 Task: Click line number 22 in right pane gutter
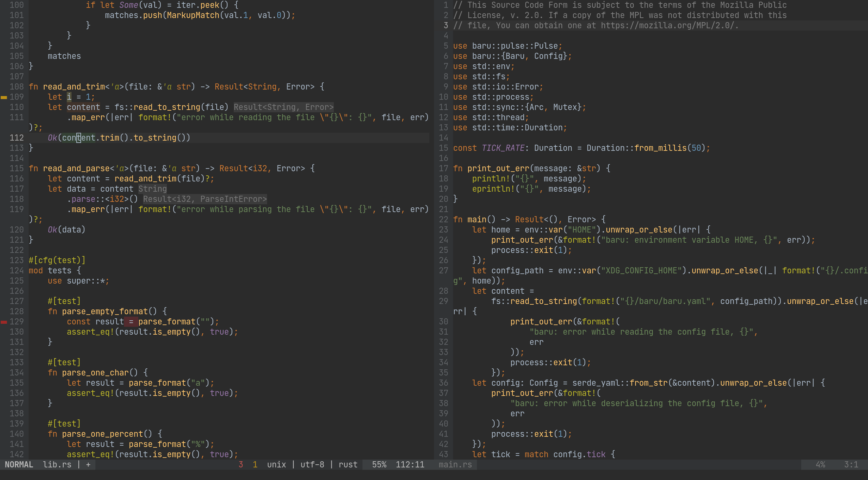click(444, 220)
